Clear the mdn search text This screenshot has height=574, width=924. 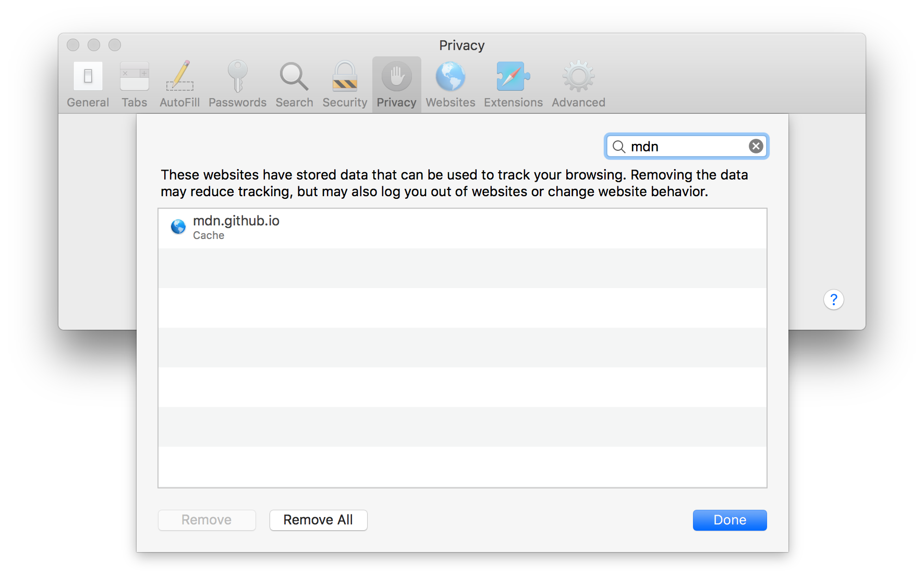pyautogui.click(x=756, y=147)
